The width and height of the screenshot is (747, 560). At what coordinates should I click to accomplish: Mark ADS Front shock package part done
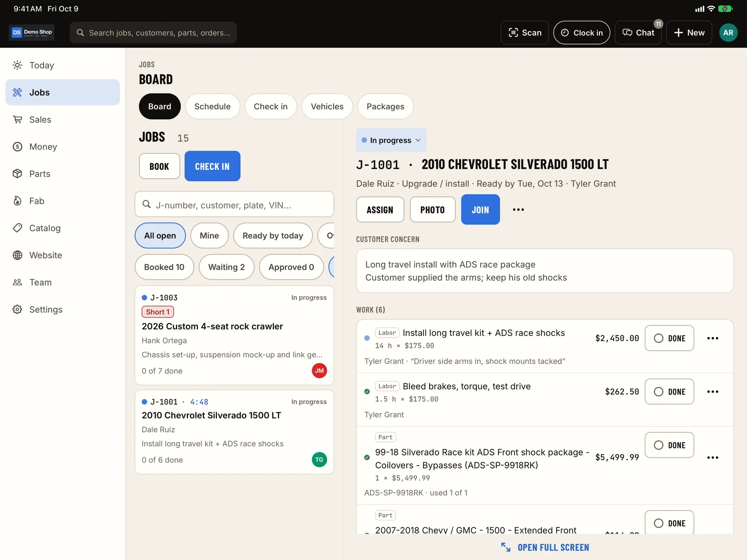click(669, 445)
